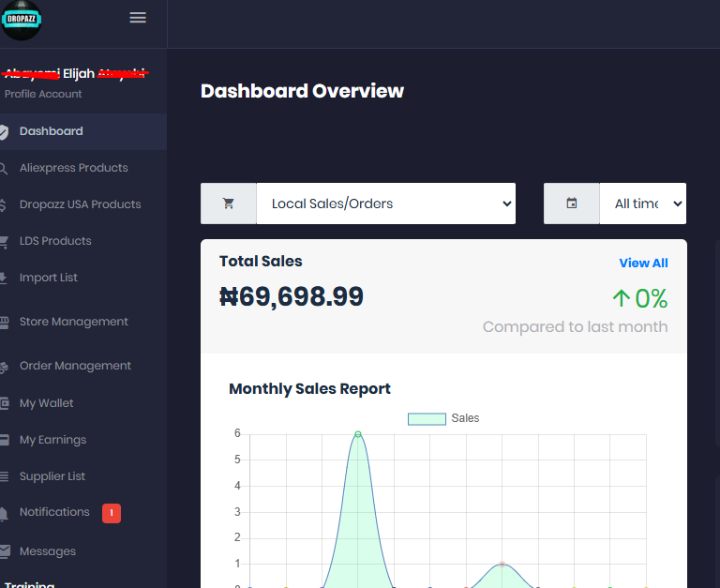Image resolution: width=720 pixels, height=588 pixels.
Task: Toggle the hamburger sidebar menu
Action: [x=138, y=18]
